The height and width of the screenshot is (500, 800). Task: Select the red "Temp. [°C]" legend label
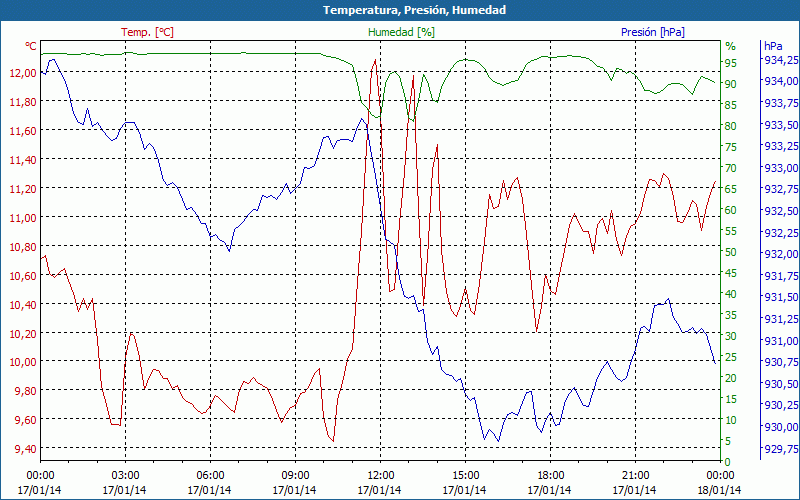point(147,32)
